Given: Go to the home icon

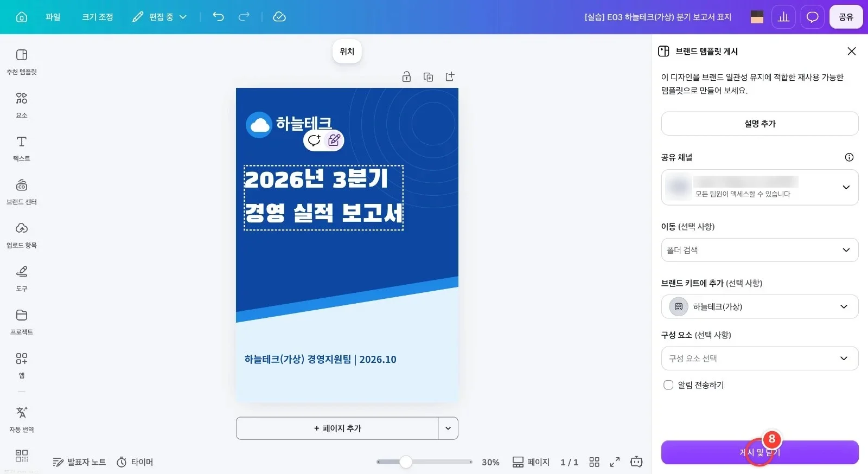Looking at the screenshot, I should tap(22, 17).
